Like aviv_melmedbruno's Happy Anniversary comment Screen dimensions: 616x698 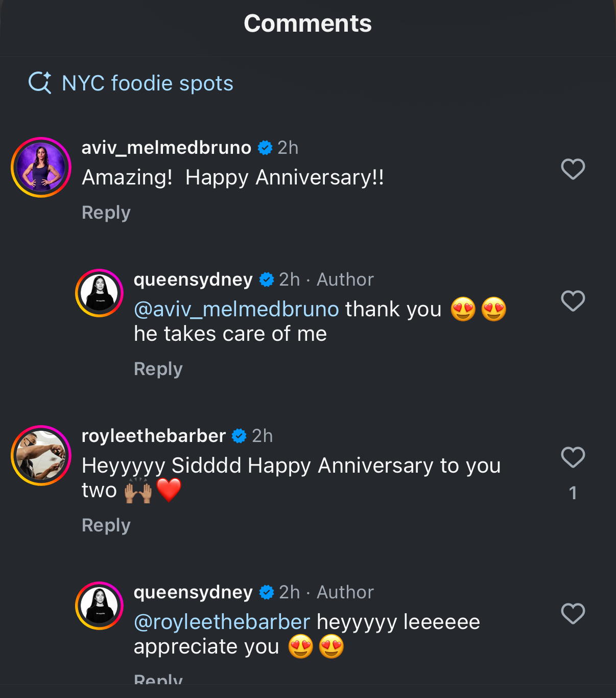tap(573, 169)
